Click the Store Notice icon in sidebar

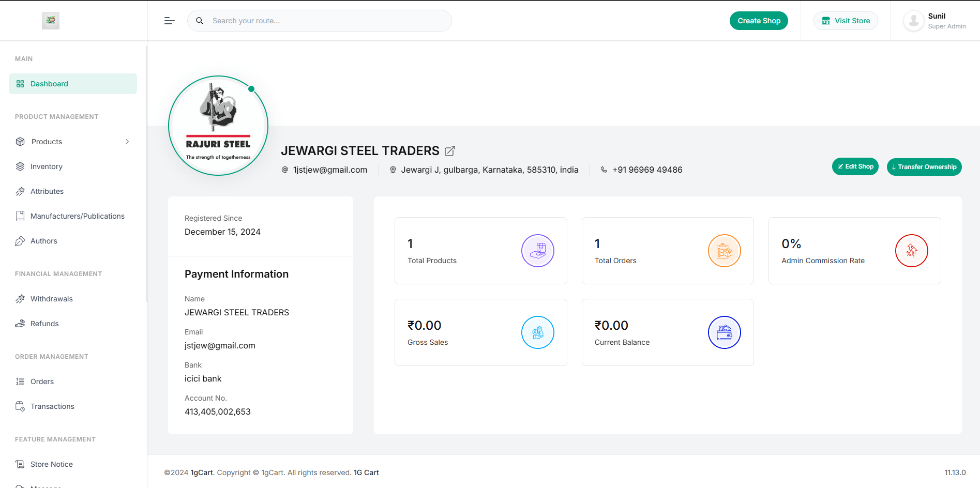[20, 464]
